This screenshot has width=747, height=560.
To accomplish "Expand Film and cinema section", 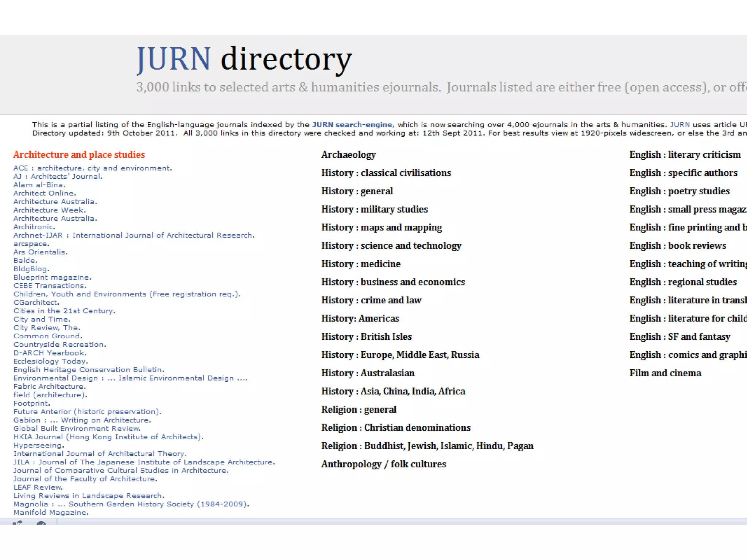I will [665, 373].
